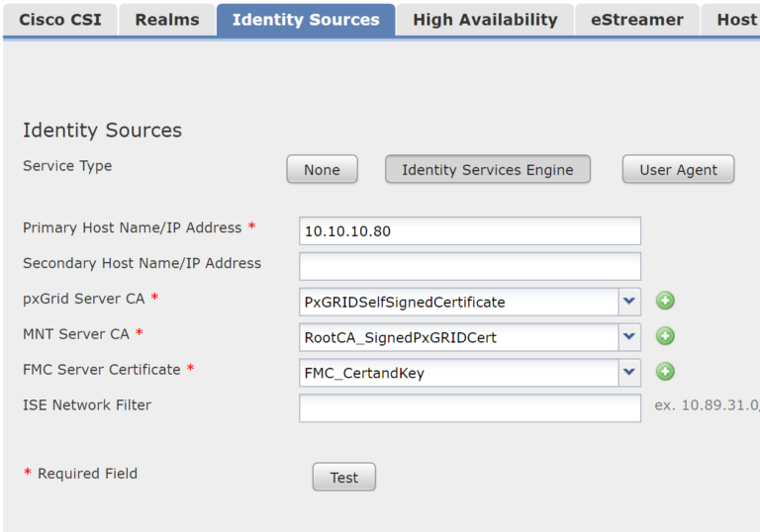Add new MNT Server CA certificate
The image size is (760, 532).
(665, 336)
